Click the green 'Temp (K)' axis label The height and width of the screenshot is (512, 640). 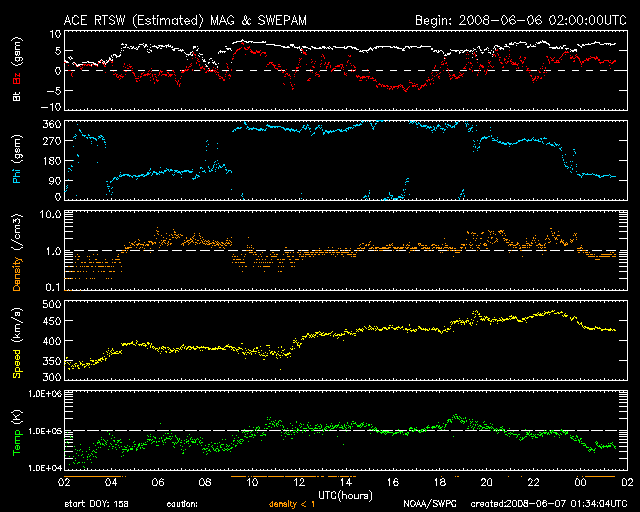pos(17,432)
